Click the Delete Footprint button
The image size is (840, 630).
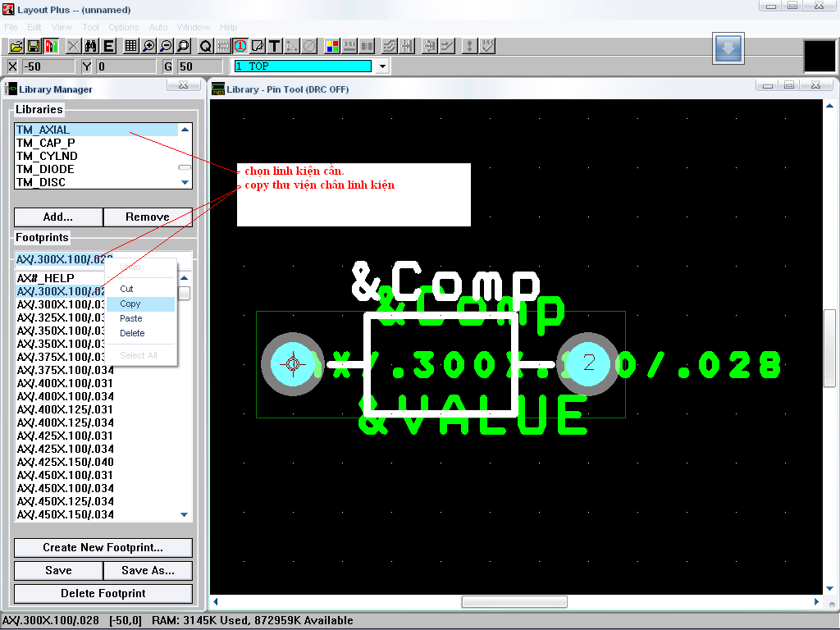coord(103,594)
